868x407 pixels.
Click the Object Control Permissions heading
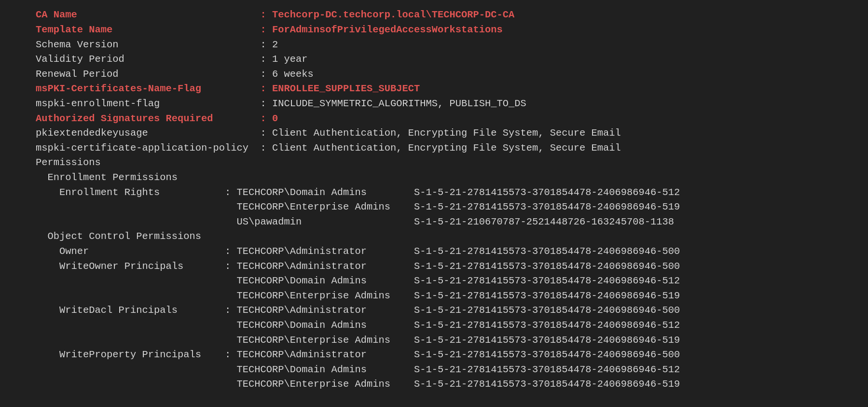coord(124,236)
